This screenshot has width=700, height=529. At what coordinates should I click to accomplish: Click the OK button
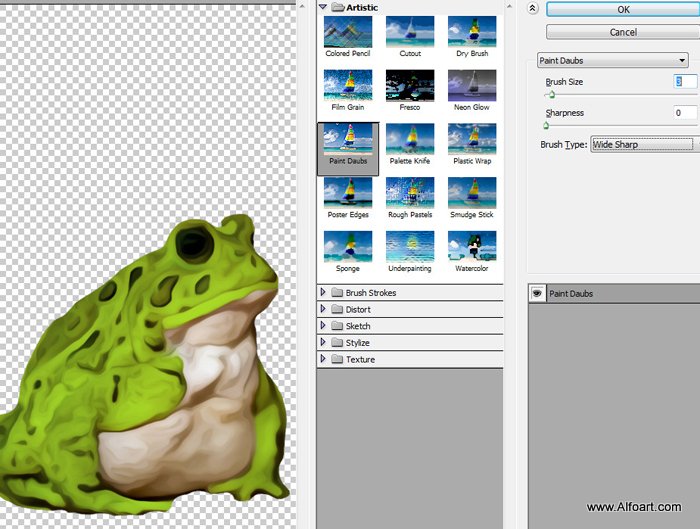click(623, 9)
